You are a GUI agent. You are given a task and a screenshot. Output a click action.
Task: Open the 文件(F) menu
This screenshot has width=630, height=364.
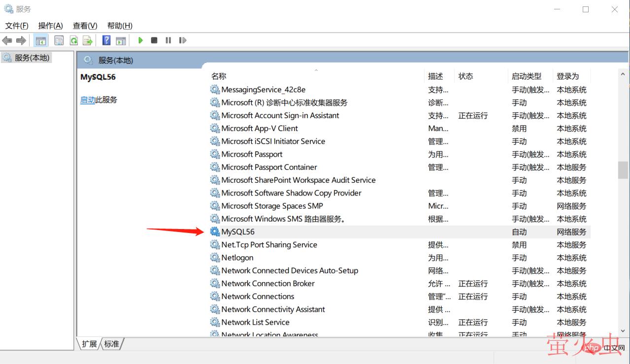17,26
